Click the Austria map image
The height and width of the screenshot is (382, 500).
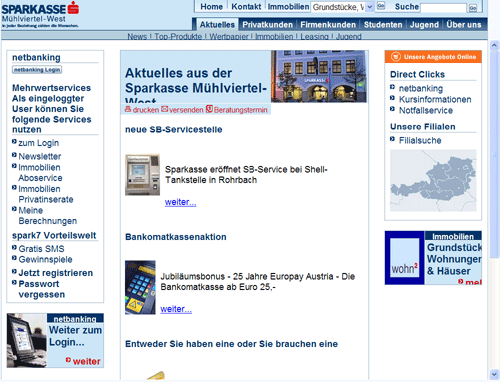(x=433, y=180)
